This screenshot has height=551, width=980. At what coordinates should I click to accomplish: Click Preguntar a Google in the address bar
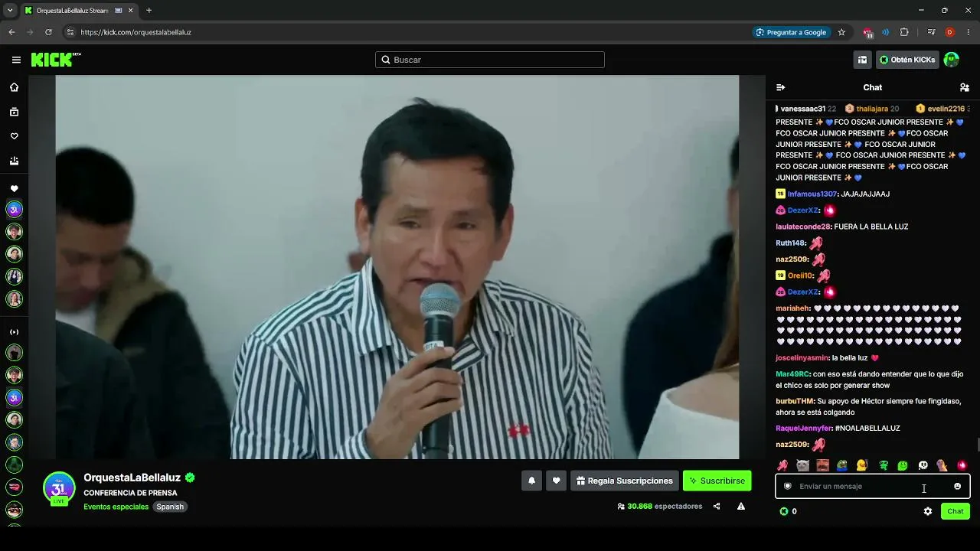coord(791,32)
